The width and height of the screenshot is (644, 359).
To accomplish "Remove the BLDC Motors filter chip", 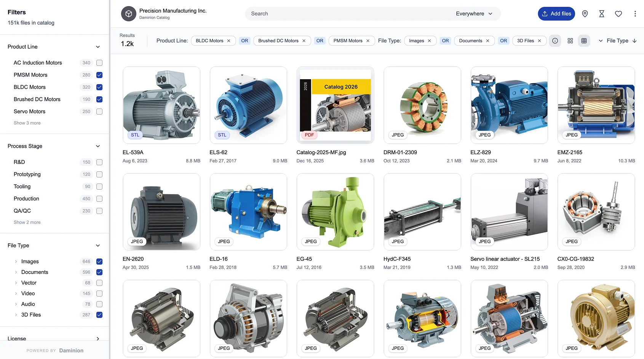I will 229,41.
